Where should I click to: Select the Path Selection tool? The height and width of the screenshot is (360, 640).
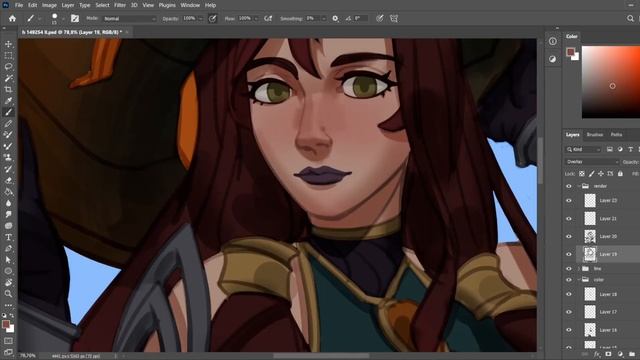[x=8, y=260]
